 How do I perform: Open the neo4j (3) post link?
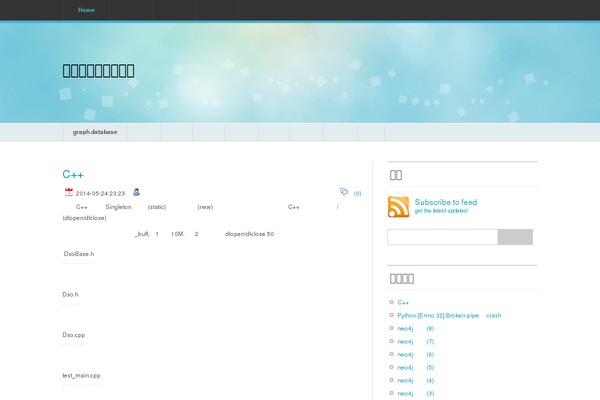(x=416, y=393)
